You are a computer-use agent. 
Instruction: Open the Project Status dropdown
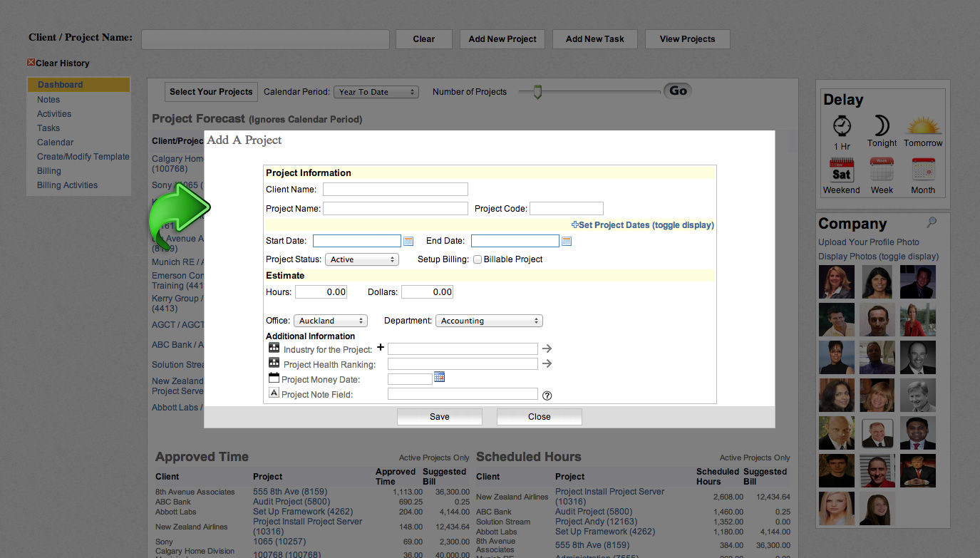pos(361,259)
